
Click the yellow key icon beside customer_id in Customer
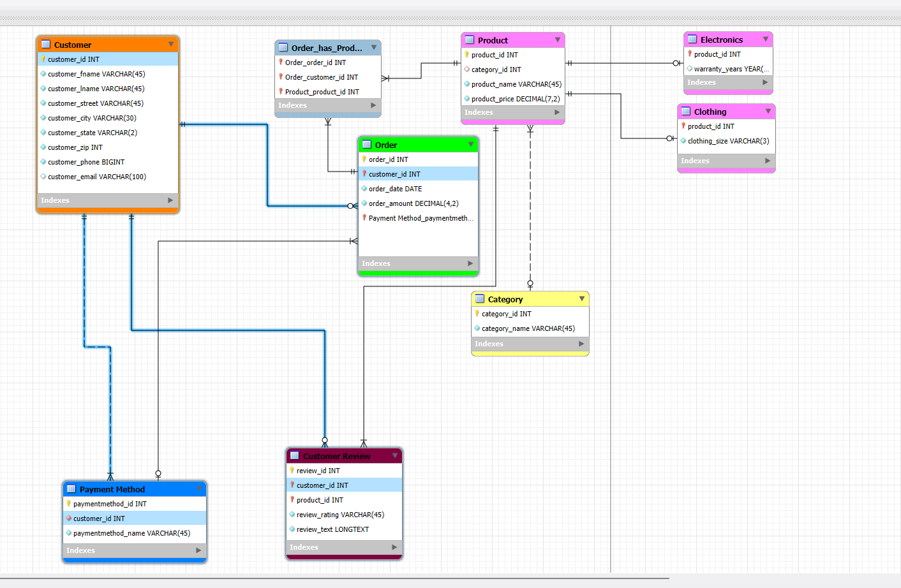42,59
